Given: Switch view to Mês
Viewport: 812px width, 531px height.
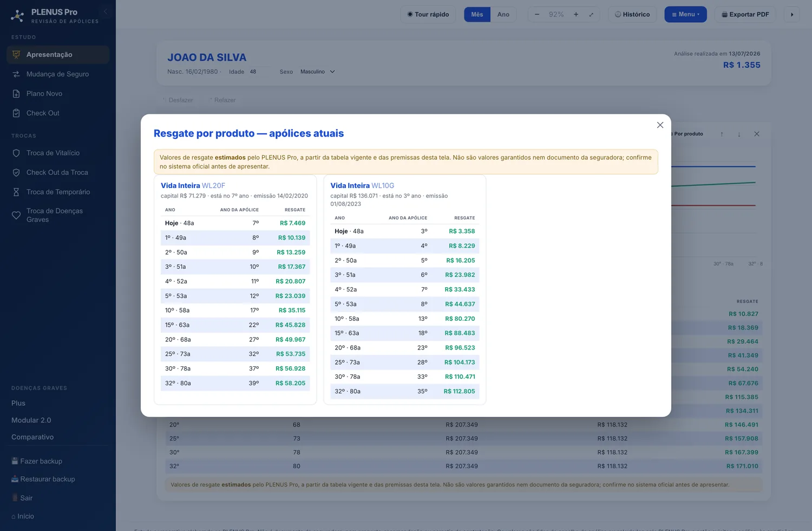Looking at the screenshot, I should (x=477, y=15).
